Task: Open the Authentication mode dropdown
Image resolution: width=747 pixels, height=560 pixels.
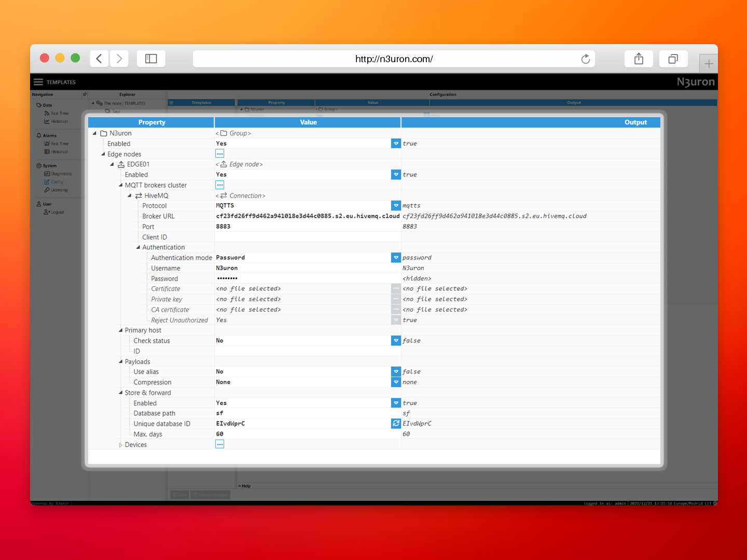Action: pos(396,258)
